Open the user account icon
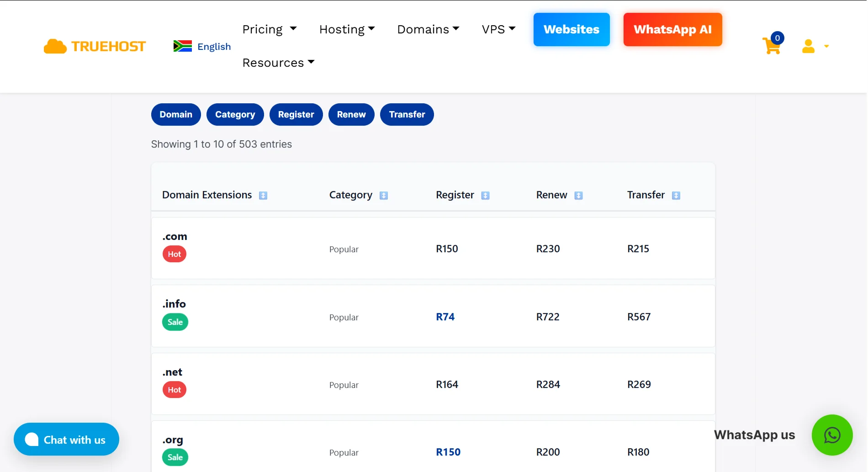 808,46
